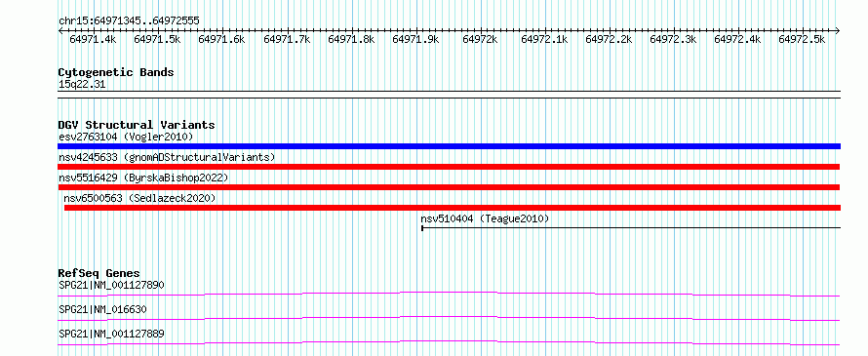Select the DGV Structural Variants track title
This screenshot has height=356, width=868.
[137, 125]
